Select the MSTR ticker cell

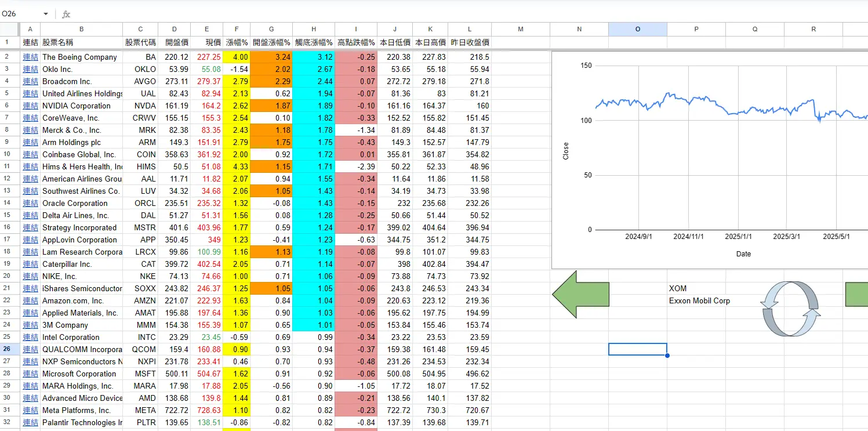click(x=140, y=227)
